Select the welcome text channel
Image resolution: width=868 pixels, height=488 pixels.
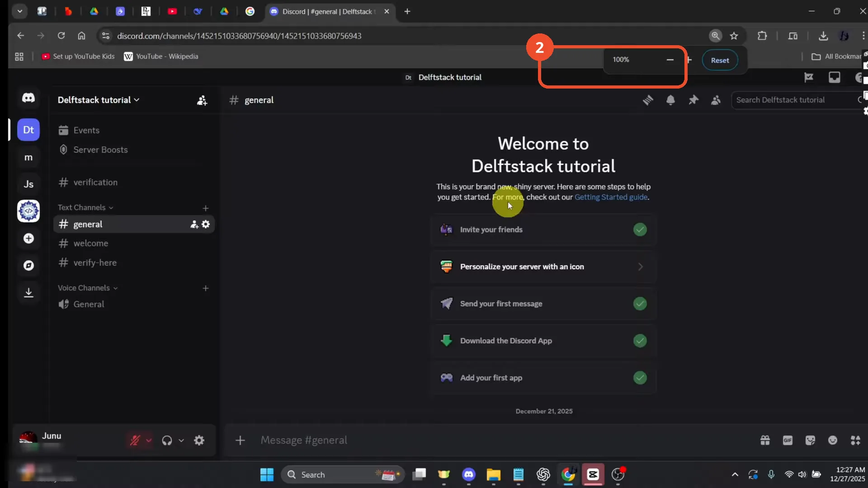[133, 243]
